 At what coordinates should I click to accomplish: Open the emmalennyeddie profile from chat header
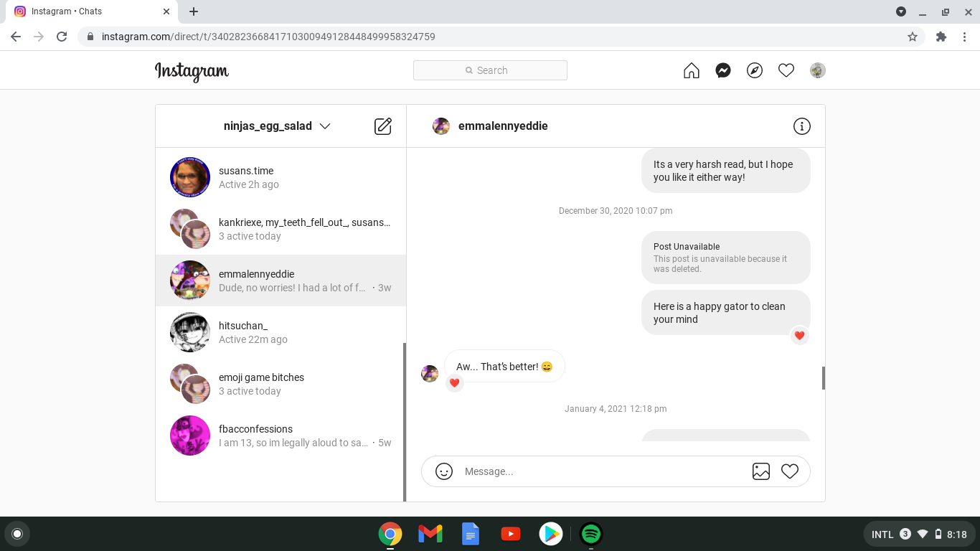[x=503, y=126]
